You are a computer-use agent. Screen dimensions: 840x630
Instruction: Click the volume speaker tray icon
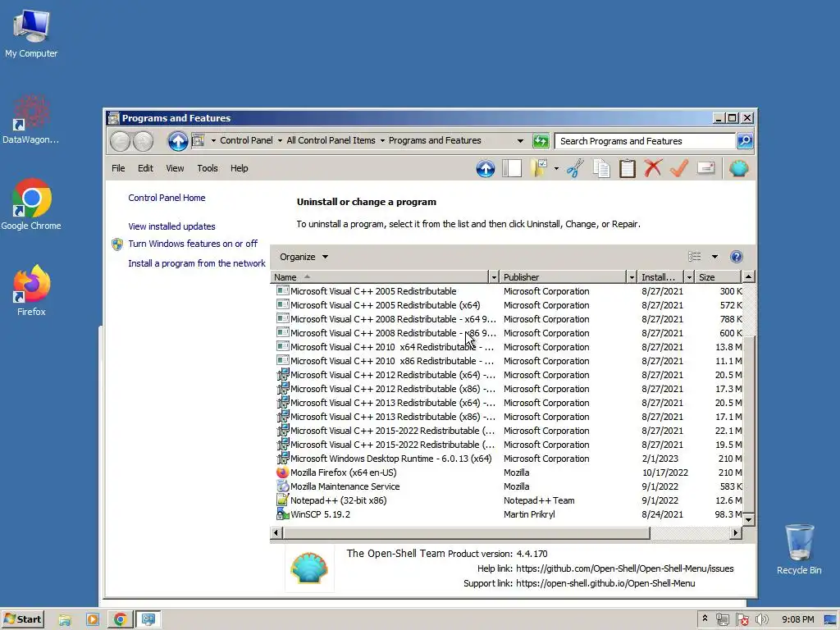click(x=762, y=620)
